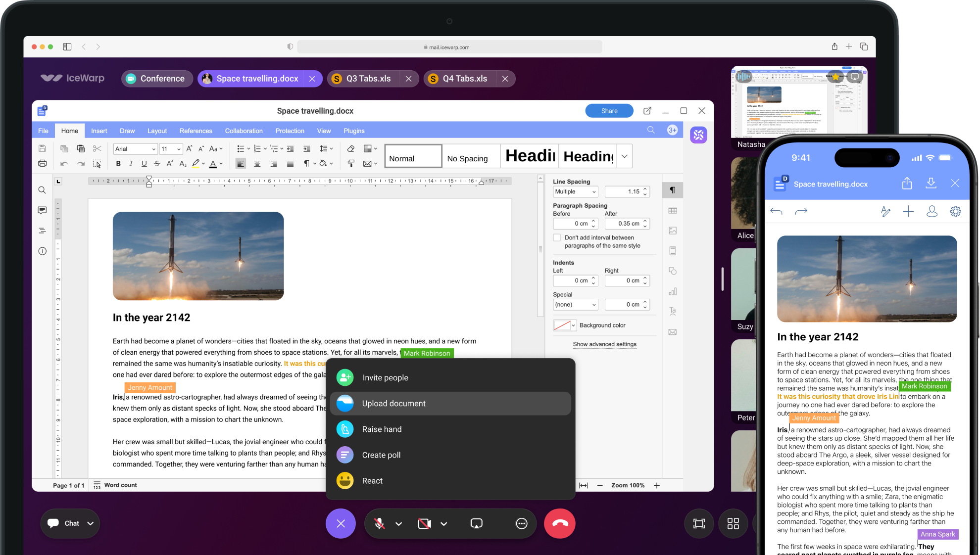
Task: Select the table settings icon in right sidebar
Action: click(673, 211)
